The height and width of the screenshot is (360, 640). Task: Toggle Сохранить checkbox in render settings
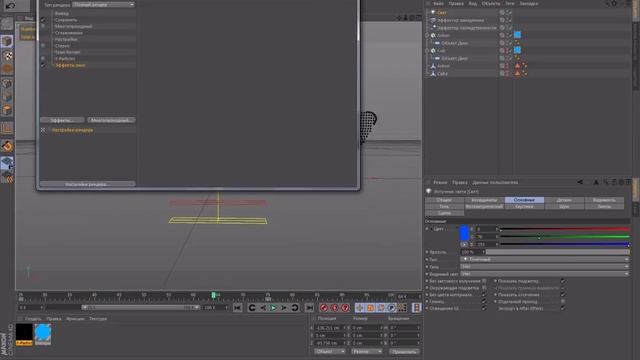43,20
